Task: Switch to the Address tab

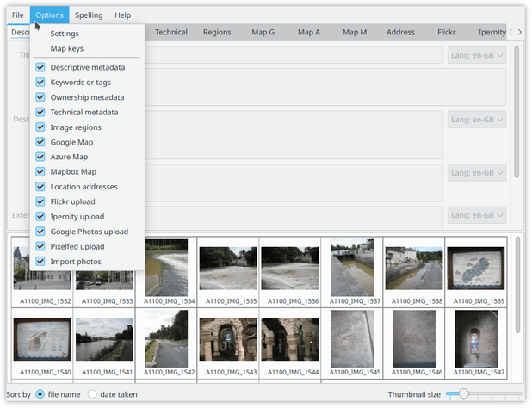Action: pos(400,32)
